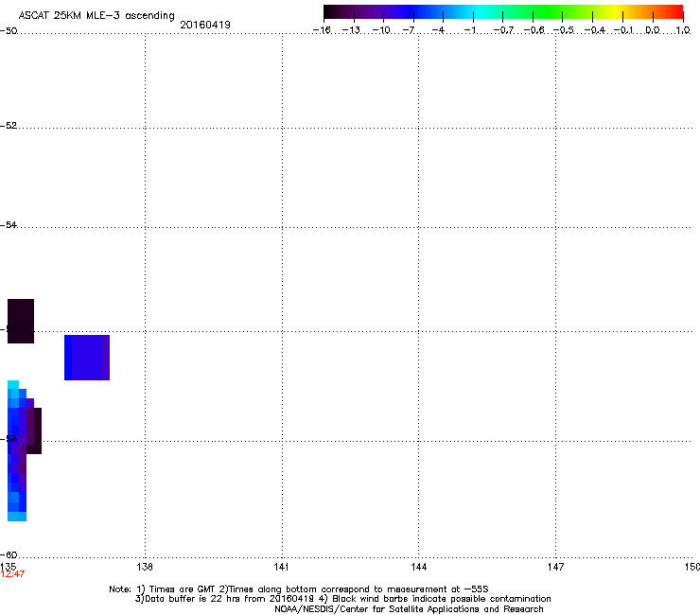Click the 135 longitude axis label

8,567
